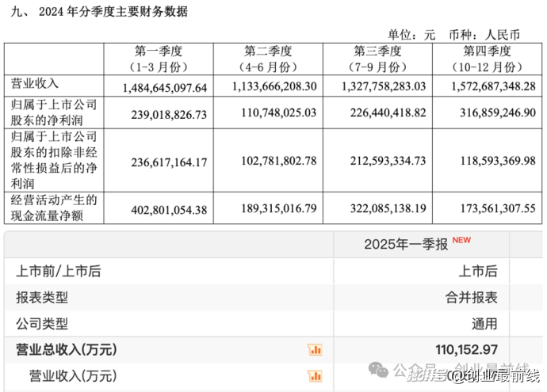Click cell 189,315,016.79
547x392 pixels.
point(279,208)
